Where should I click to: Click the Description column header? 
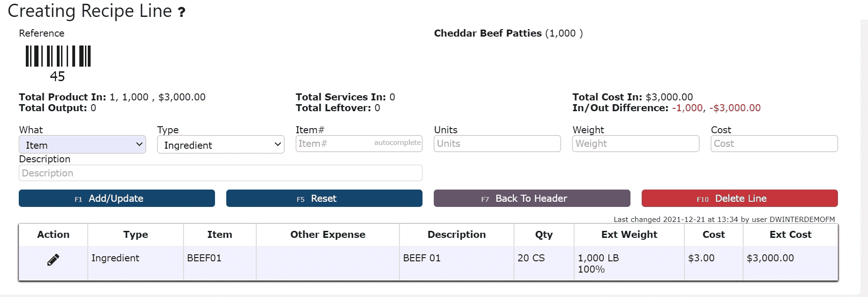tap(457, 235)
